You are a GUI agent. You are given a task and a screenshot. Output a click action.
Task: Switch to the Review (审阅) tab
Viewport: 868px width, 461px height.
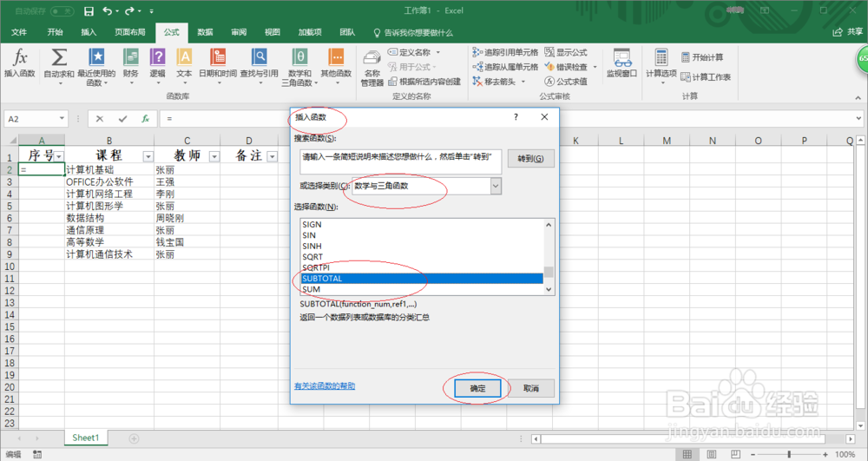(x=239, y=32)
